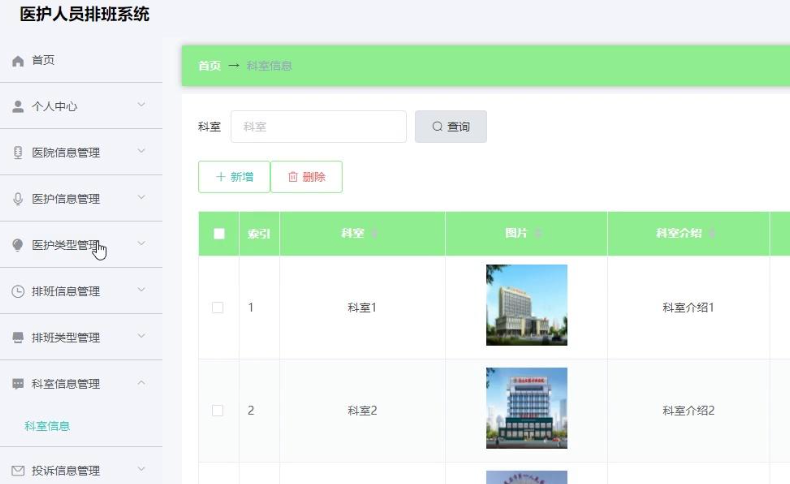
Task: Open the 科室信息 submenu item
Action: (x=47, y=426)
